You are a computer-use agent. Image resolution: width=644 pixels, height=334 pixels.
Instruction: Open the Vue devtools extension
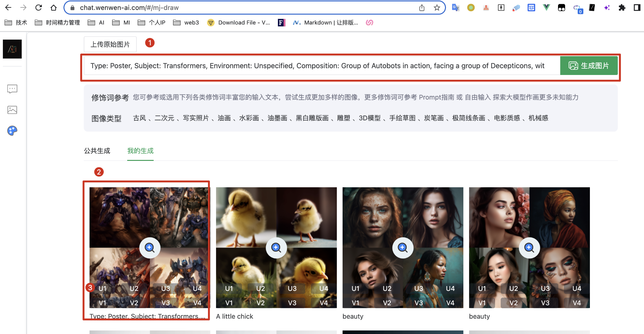546,8
